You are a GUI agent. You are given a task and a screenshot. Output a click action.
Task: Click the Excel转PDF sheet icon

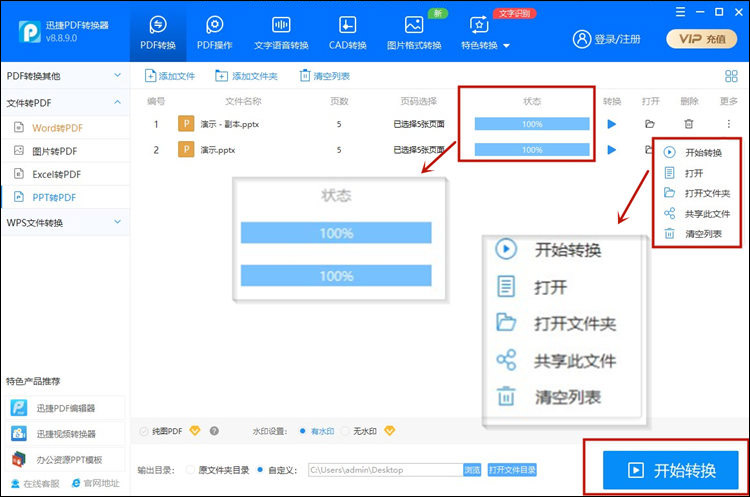coord(19,174)
